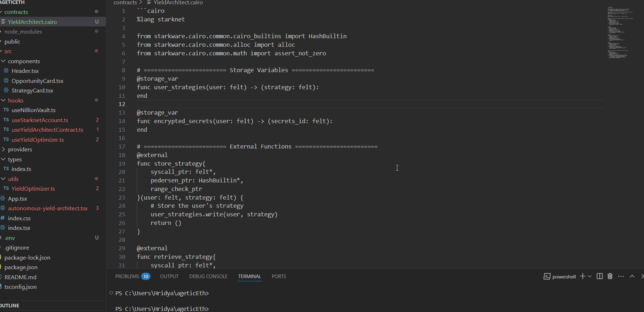Open package.json file
Screen dimensions: 644x312
pos(21,267)
